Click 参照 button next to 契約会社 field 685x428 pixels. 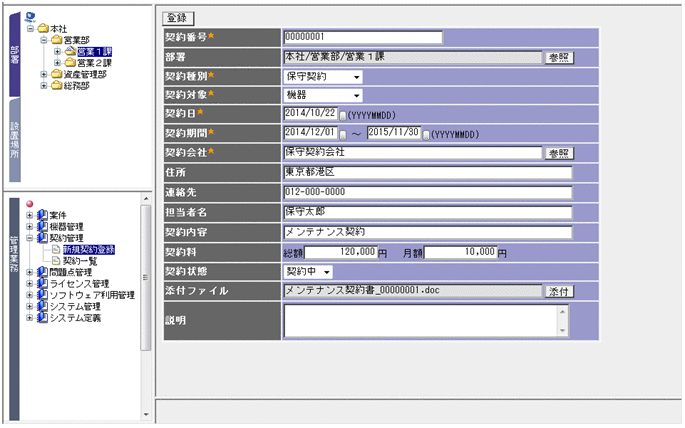click(559, 153)
